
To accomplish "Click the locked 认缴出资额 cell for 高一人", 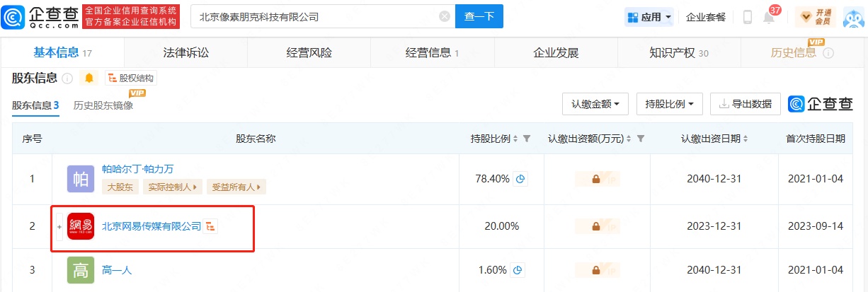I will [x=595, y=270].
